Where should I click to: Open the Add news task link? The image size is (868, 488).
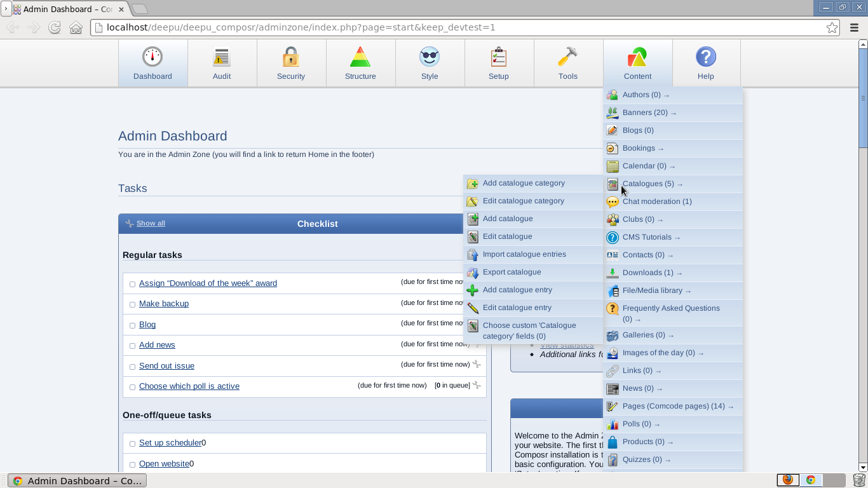pos(157,345)
